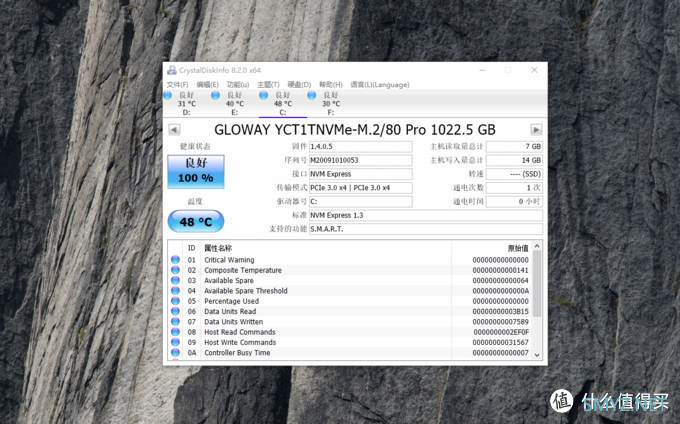
Task: Click the disk title GLOWAY YCT1TNVMe-M.2/80 Pro
Action: (x=355, y=130)
